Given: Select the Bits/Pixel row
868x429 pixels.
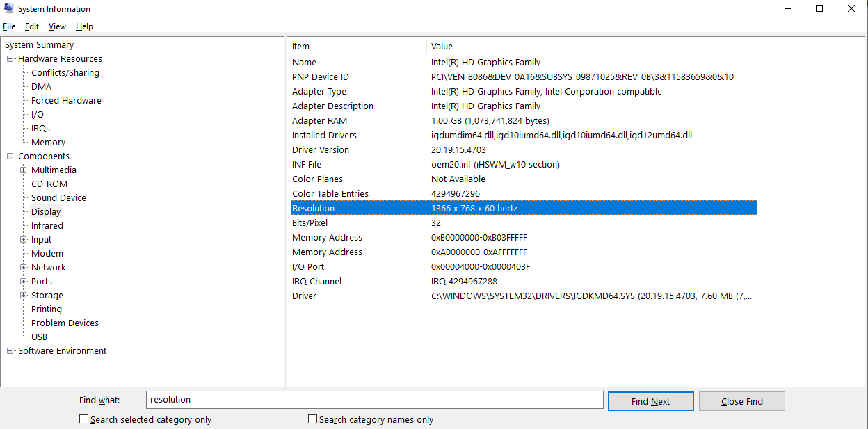Looking at the screenshot, I should pyautogui.click(x=524, y=223).
